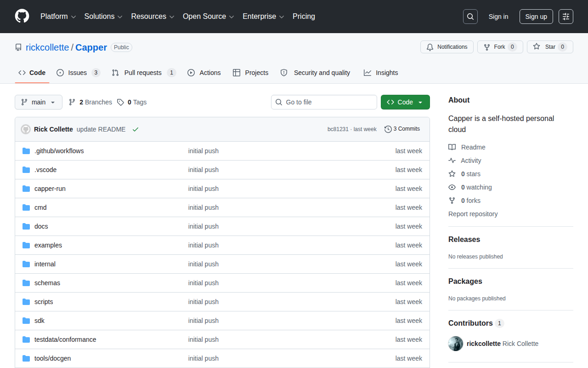Click the cmd folder icon
Image resolution: width=588 pixels, height=368 pixels.
[x=26, y=207]
